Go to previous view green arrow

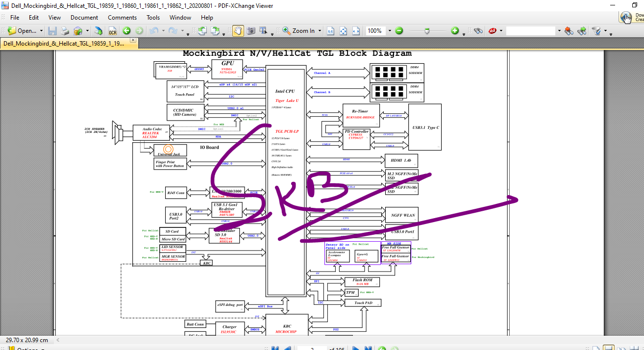click(x=126, y=30)
